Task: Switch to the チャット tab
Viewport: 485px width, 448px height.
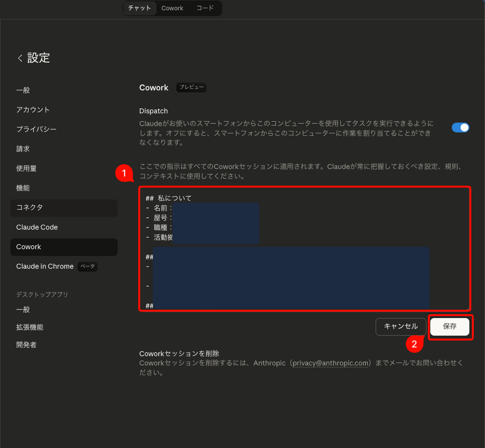Action: click(139, 8)
